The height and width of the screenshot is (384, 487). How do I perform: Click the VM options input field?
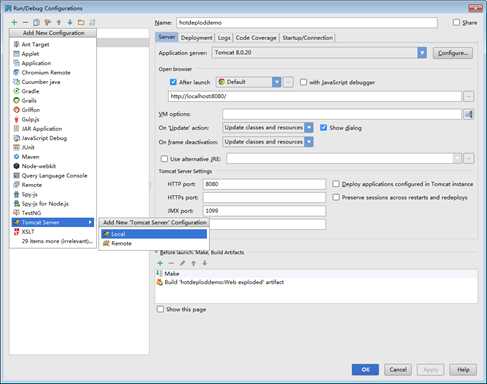click(342, 114)
